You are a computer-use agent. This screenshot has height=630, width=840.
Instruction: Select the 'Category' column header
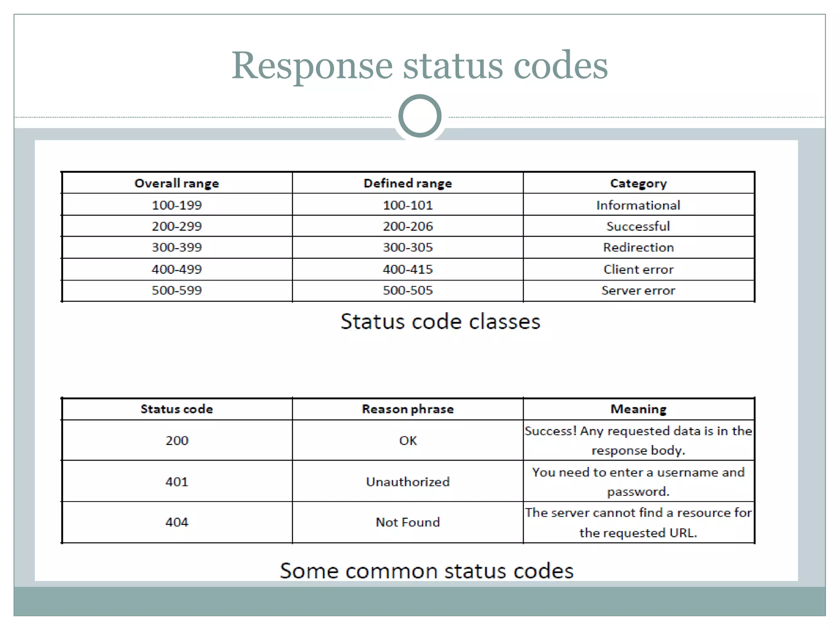[x=639, y=183]
